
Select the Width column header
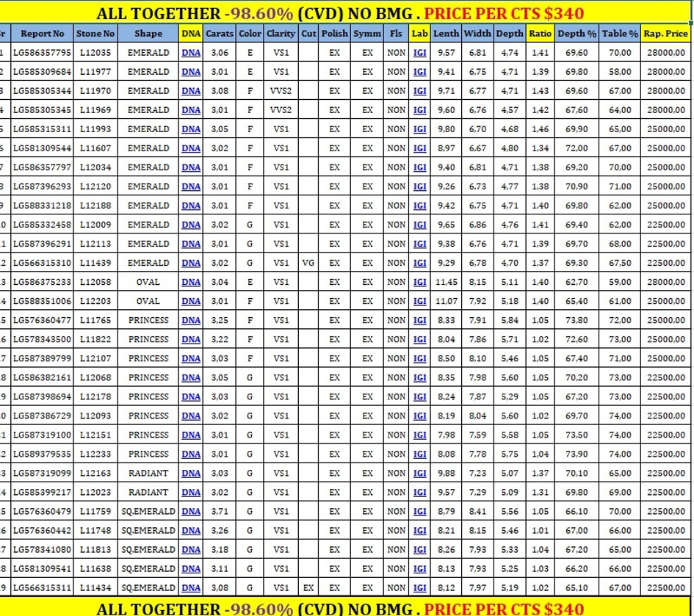point(477,34)
